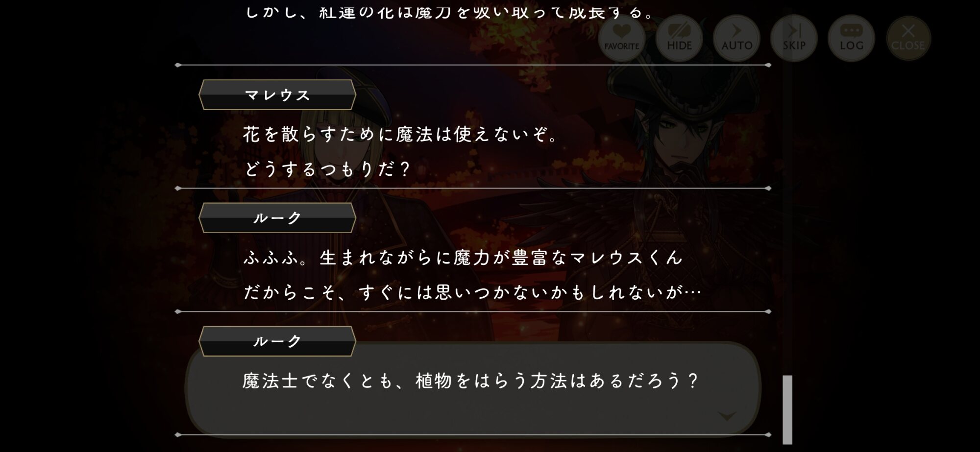Hide the dialogue with HIDE button
The height and width of the screenshot is (452, 980).
click(x=679, y=38)
